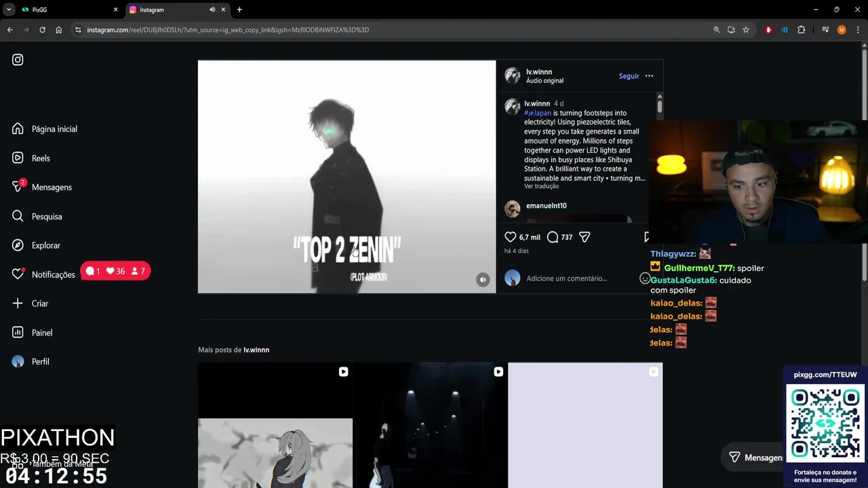Switch to the Instagram browser tab

(x=170, y=9)
